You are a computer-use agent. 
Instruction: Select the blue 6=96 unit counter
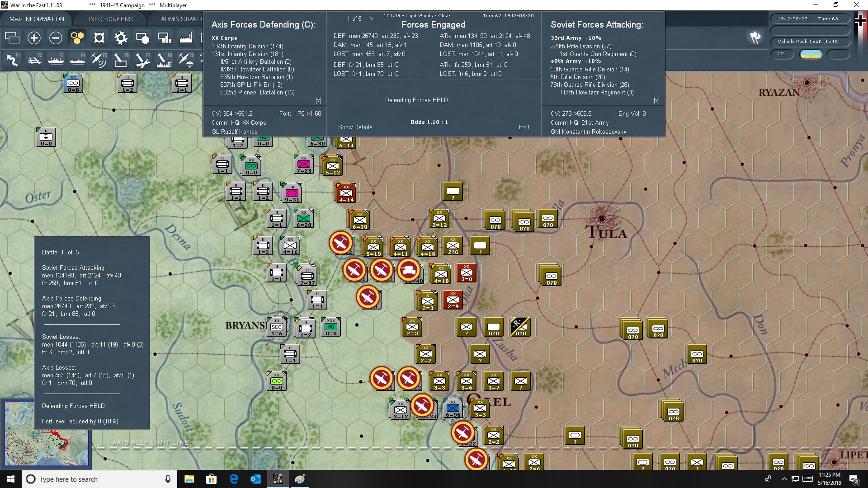pos(453,408)
